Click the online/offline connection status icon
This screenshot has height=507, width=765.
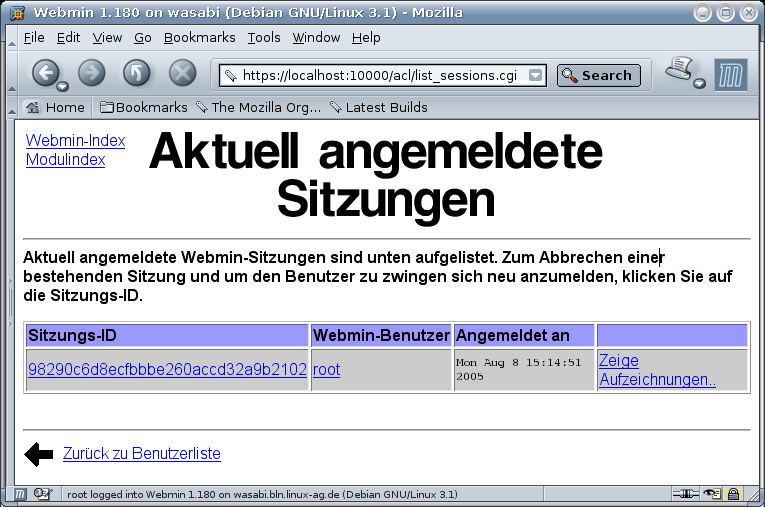click(x=685, y=494)
